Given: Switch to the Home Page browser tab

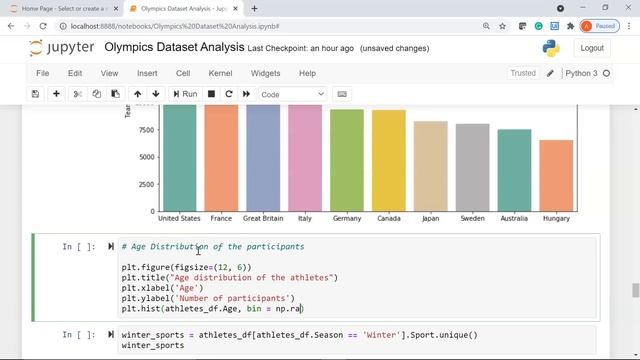Looking at the screenshot, I should pos(64,9).
